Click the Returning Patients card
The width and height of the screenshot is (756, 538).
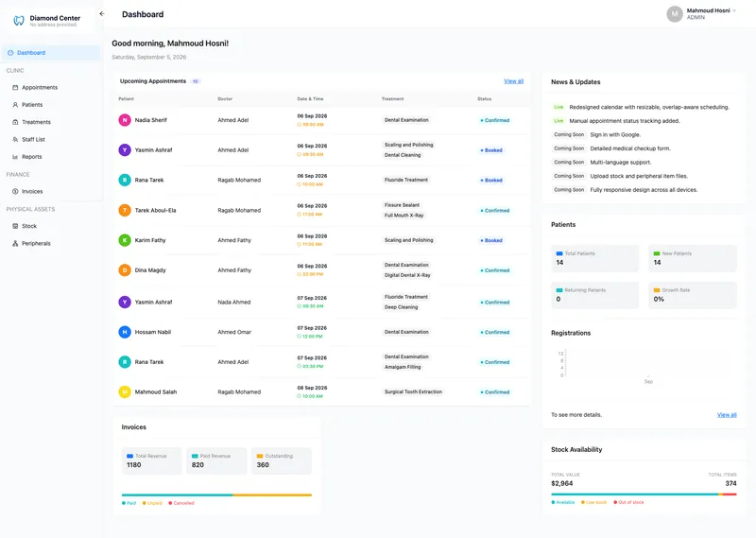(x=595, y=295)
